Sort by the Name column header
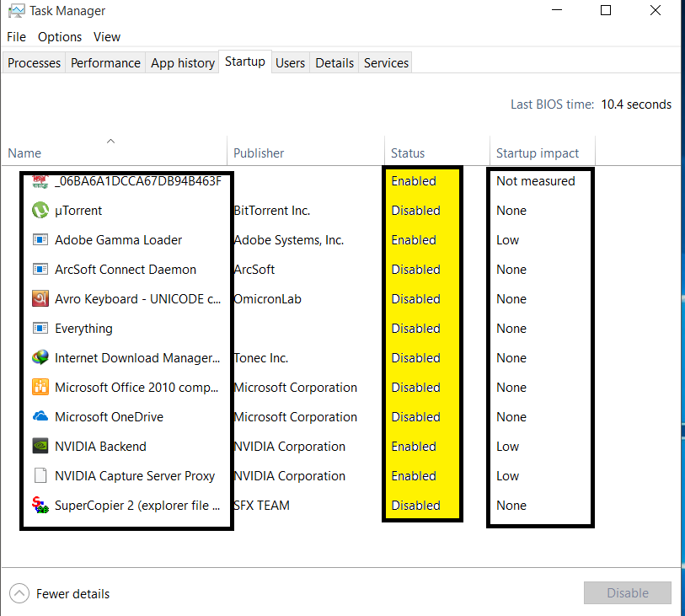This screenshot has height=616, width=685. pyautogui.click(x=114, y=151)
